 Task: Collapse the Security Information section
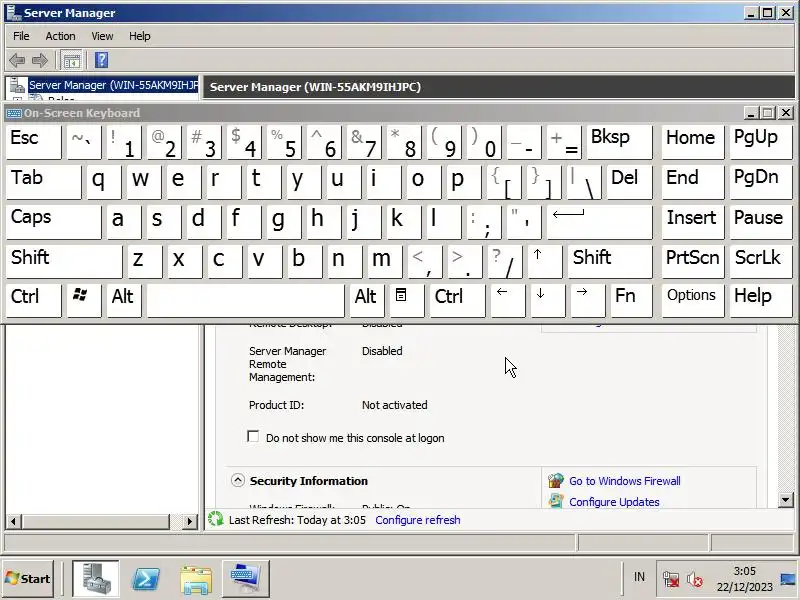point(237,481)
